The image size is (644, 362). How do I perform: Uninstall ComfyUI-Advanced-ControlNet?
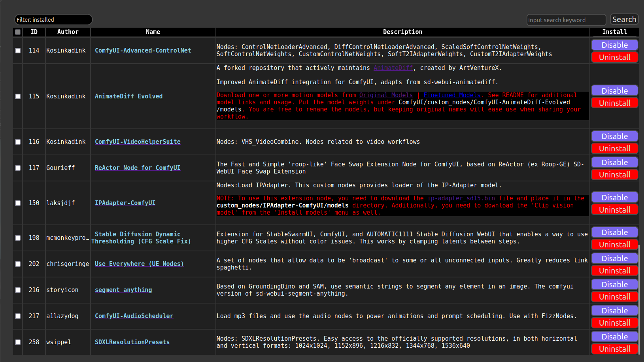[615, 57]
